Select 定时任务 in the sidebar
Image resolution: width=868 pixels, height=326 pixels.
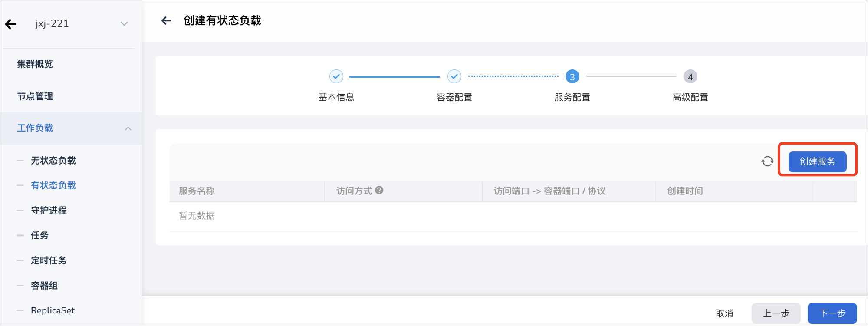(x=49, y=260)
